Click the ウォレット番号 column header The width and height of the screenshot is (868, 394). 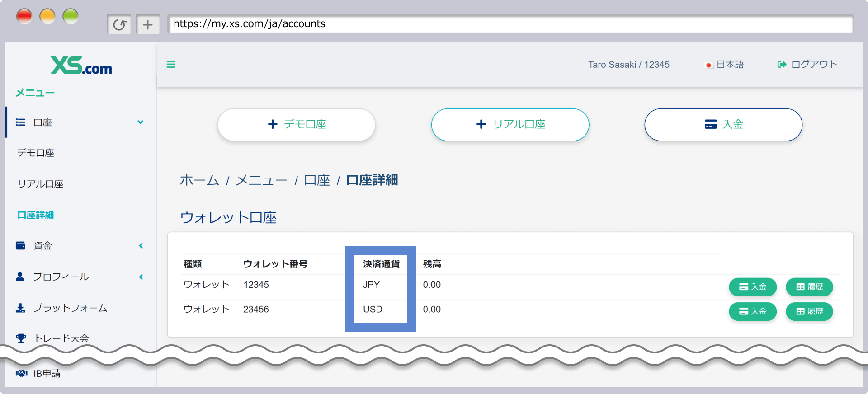pos(275,264)
